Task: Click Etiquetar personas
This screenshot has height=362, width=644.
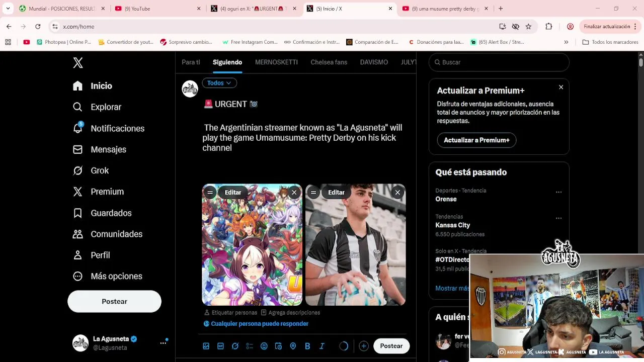Action: click(230, 313)
